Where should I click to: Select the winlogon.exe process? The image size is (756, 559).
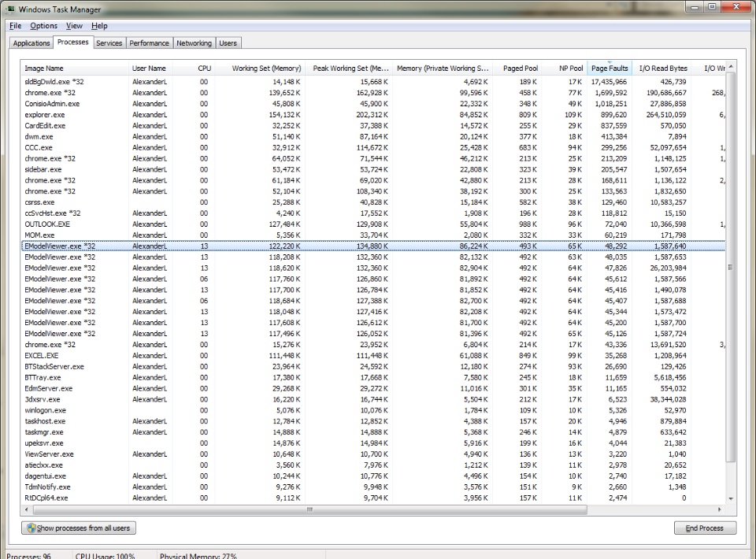tap(373, 410)
